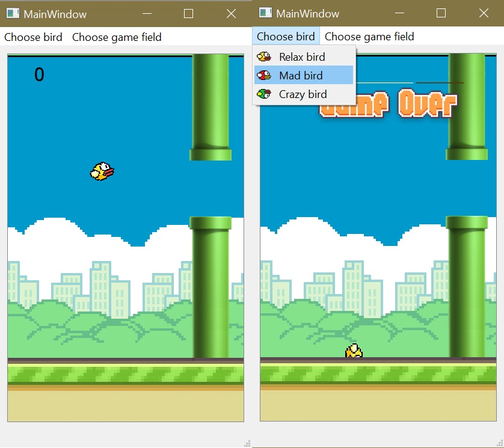Click the yellow bird icon beside Relax bird
This screenshot has width=504, height=448.
pyautogui.click(x=263, y=57)
